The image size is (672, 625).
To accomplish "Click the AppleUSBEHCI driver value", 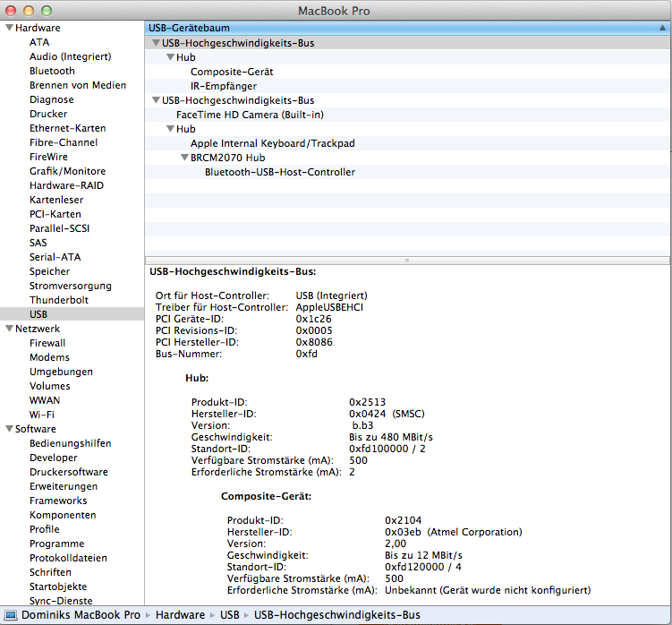I will click(329, 307).
